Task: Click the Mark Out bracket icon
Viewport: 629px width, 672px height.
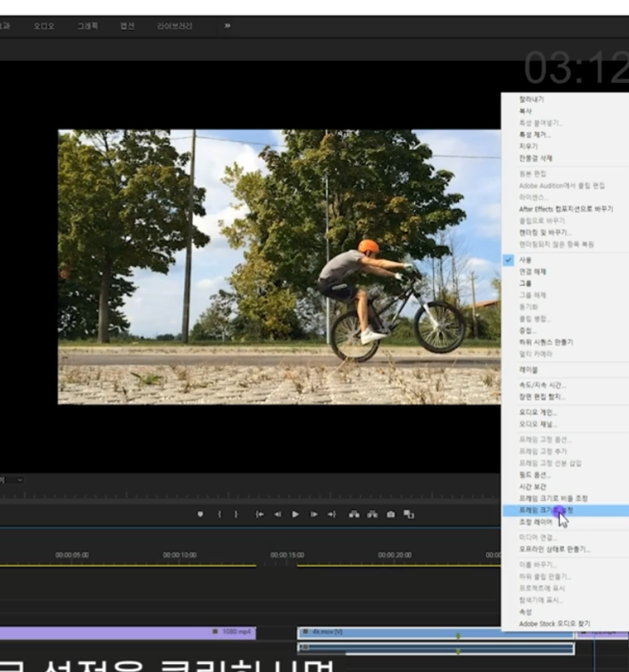Action: tap(236, 514)
